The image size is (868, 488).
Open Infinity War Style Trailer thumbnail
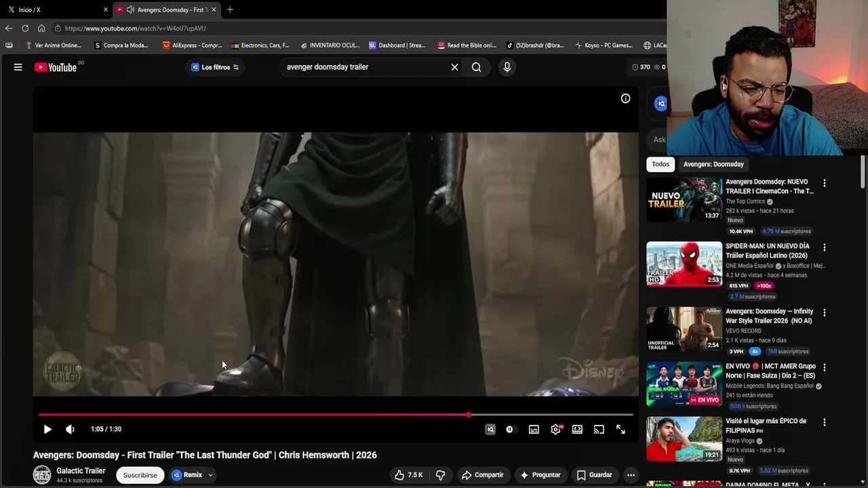coord(684,329)
